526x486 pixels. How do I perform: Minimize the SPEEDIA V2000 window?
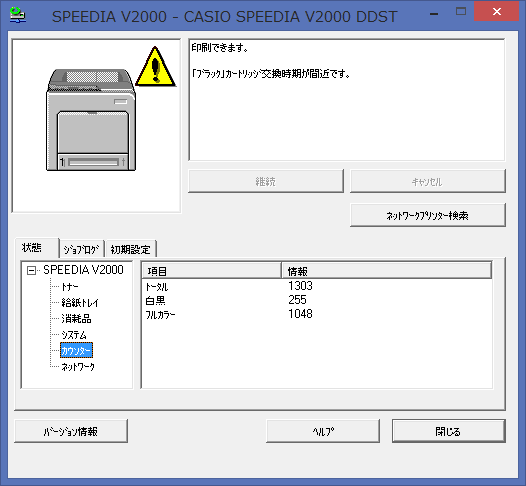point(434,13)
